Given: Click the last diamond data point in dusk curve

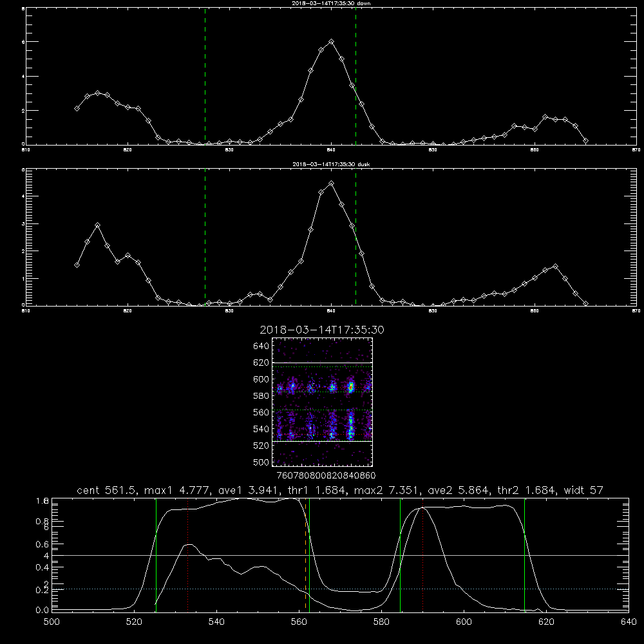Looking at the screenshot, I should click(585, 303).
